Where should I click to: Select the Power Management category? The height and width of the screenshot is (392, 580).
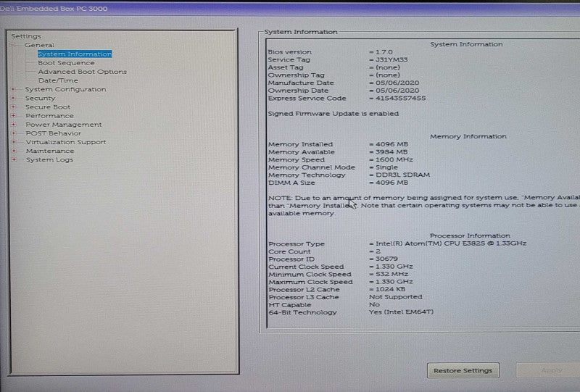[x=64, y=125]
